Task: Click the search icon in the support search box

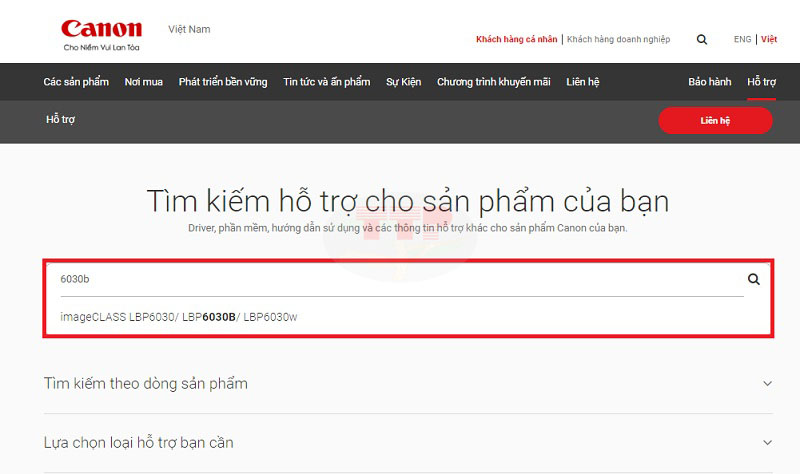Action: 754,280
